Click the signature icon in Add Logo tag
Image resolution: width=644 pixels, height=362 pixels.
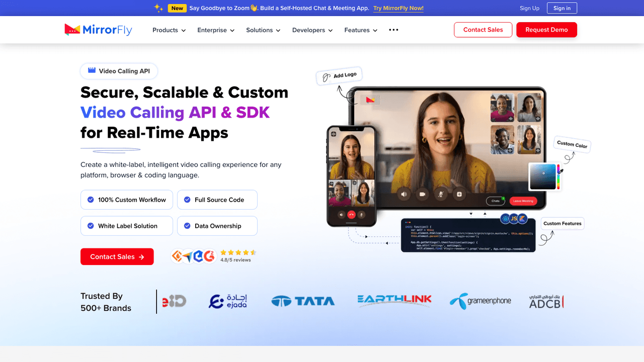(x=326, y=77)
